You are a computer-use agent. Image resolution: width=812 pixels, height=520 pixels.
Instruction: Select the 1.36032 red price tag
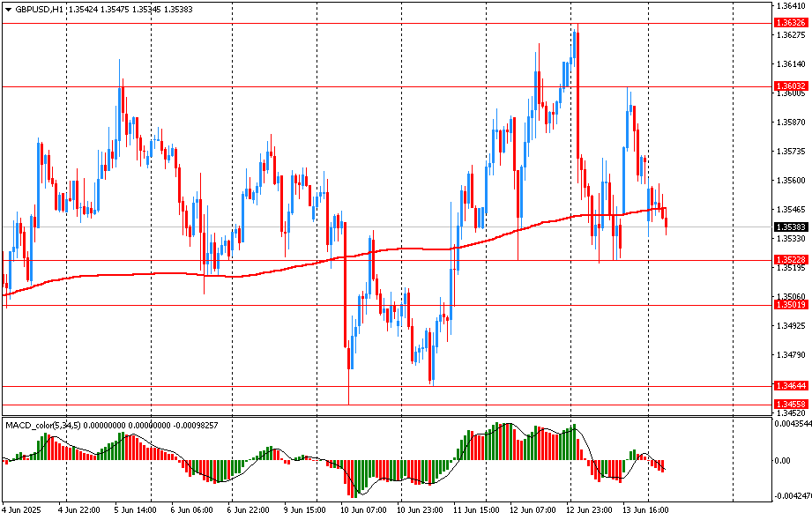(791, 86)
